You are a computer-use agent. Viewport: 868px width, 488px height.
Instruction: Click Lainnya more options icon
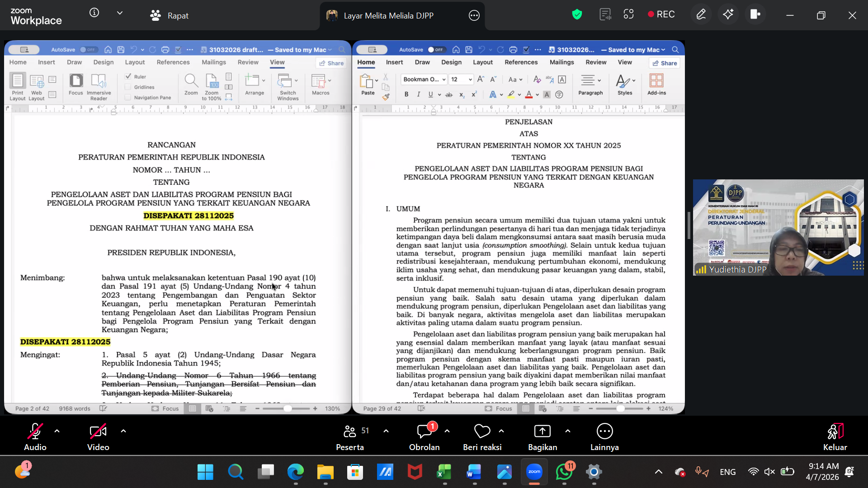(x=604, y=432)
